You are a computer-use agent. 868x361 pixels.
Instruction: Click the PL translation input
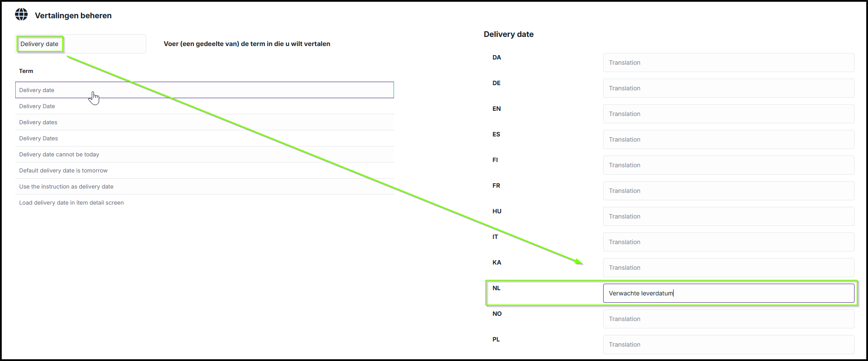728,344
